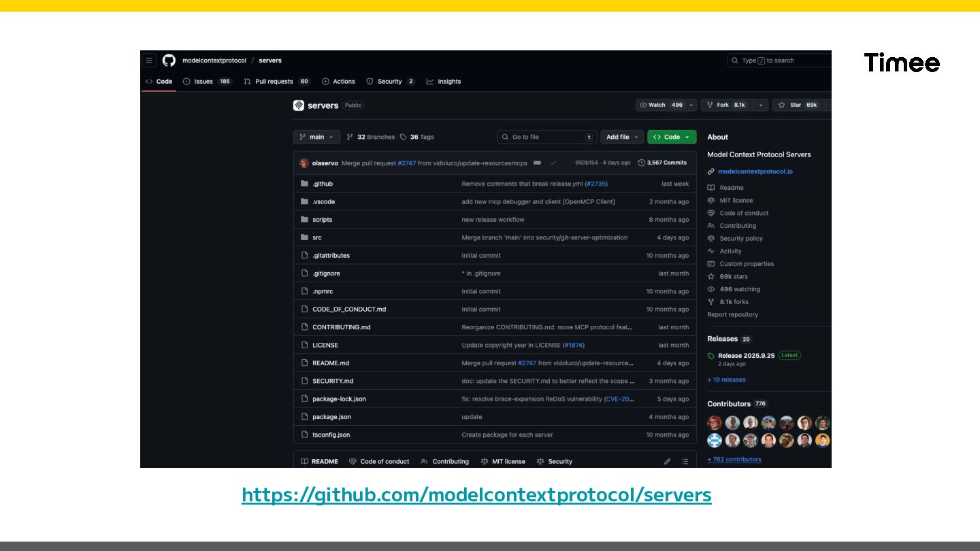The image size is (980, 551).
Task: Click the commit status check mark
Action: pos(553,163)
